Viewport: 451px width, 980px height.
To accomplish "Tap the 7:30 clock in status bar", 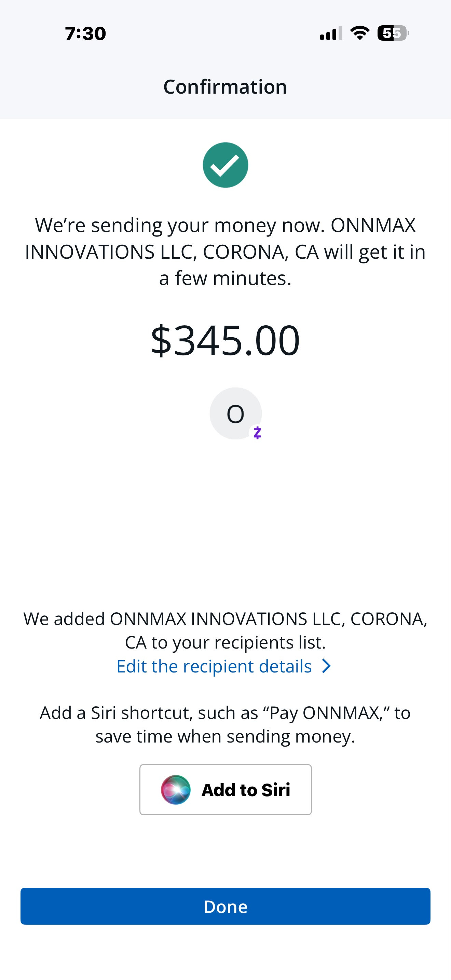I will [x=85, y=33].
